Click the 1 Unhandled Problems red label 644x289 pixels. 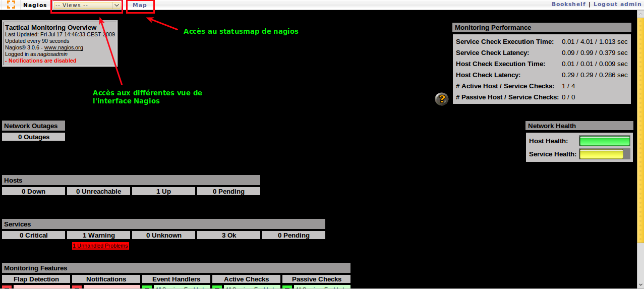[x=100, y=246]
